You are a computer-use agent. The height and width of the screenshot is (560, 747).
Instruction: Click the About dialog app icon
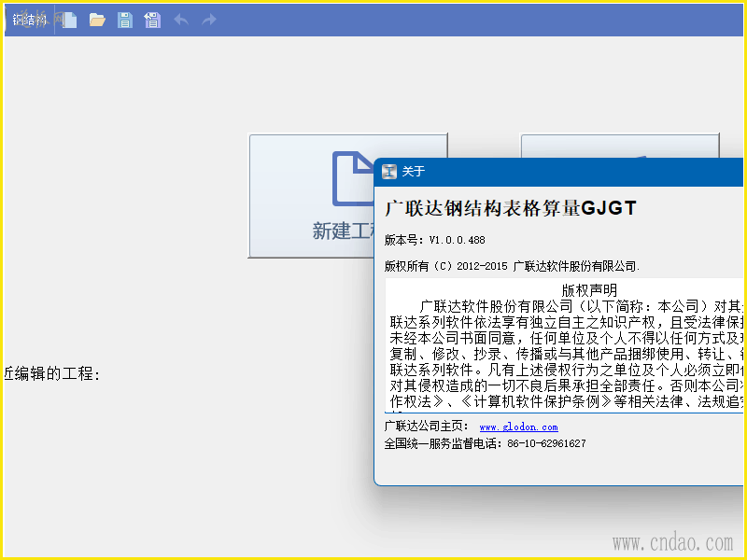(389, 171)
